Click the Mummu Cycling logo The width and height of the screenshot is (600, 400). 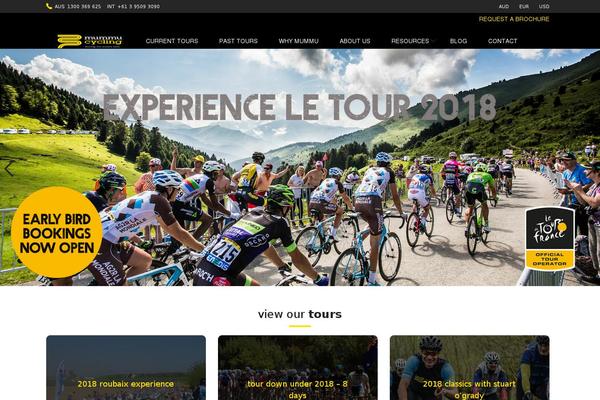tap(90, 41)
